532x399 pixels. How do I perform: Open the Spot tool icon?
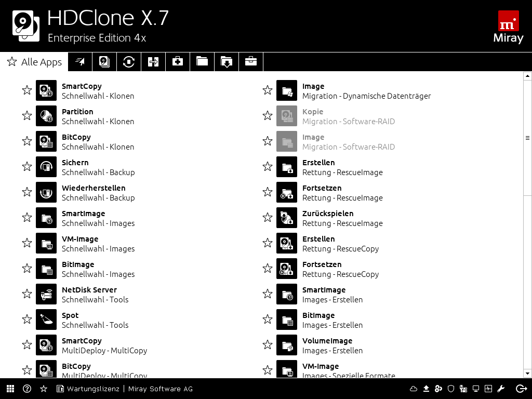46,320
